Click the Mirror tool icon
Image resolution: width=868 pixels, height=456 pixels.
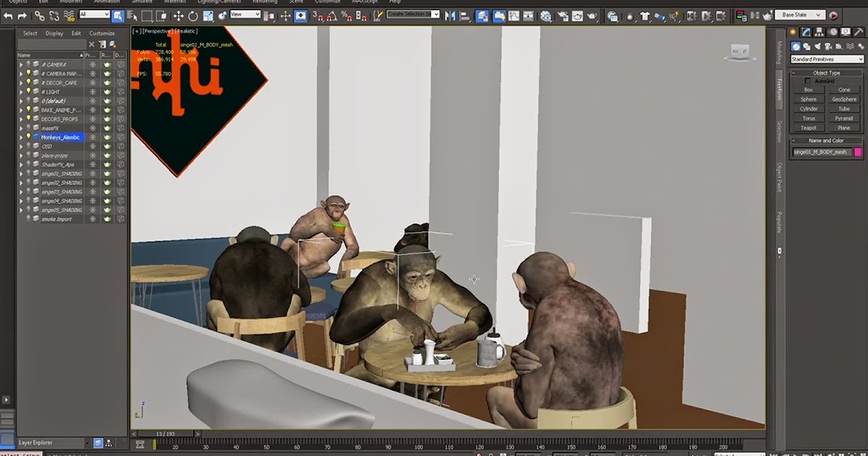click(450, 15)
